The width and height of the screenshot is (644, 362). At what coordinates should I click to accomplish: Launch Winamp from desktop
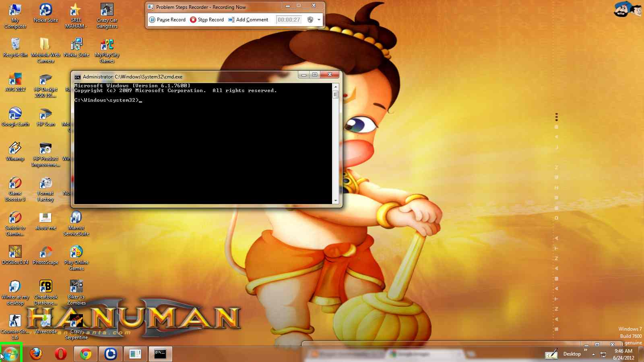click(x=15, y=152)
